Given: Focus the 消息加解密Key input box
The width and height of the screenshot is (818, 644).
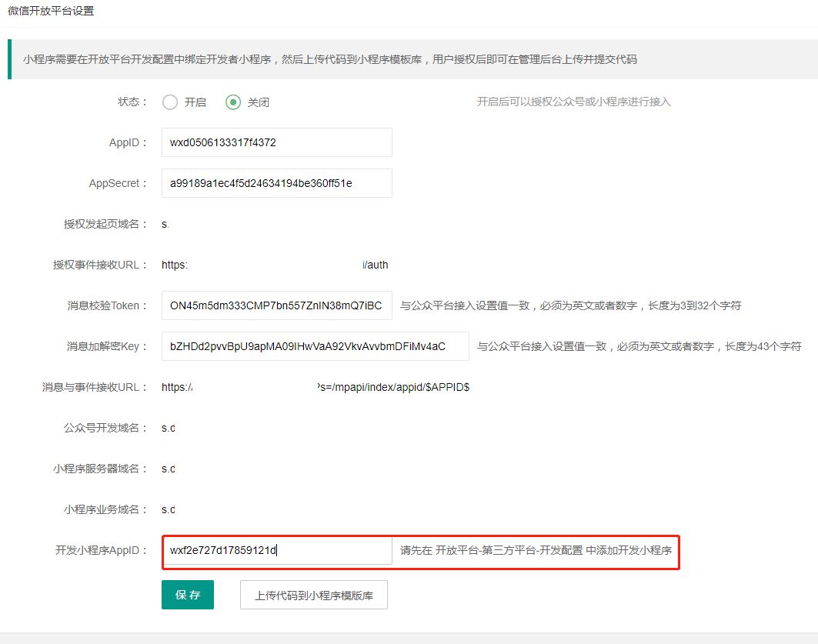Looking at the screenshot, I should (315, 346).
